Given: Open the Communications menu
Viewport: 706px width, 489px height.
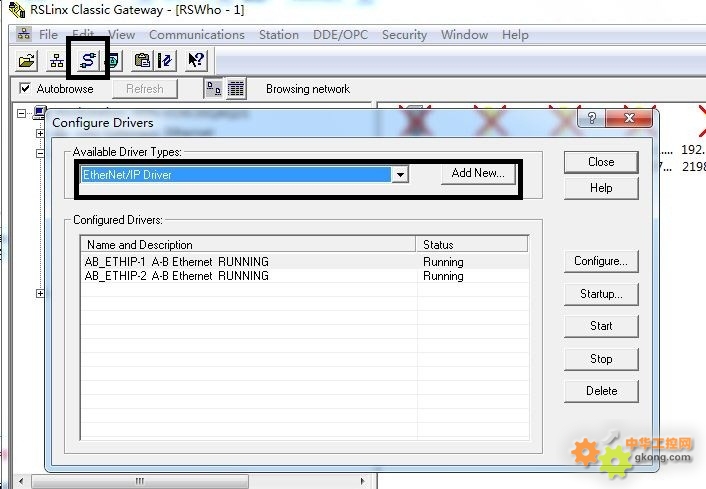Looking at the screenshot, I should pos(197,35).
